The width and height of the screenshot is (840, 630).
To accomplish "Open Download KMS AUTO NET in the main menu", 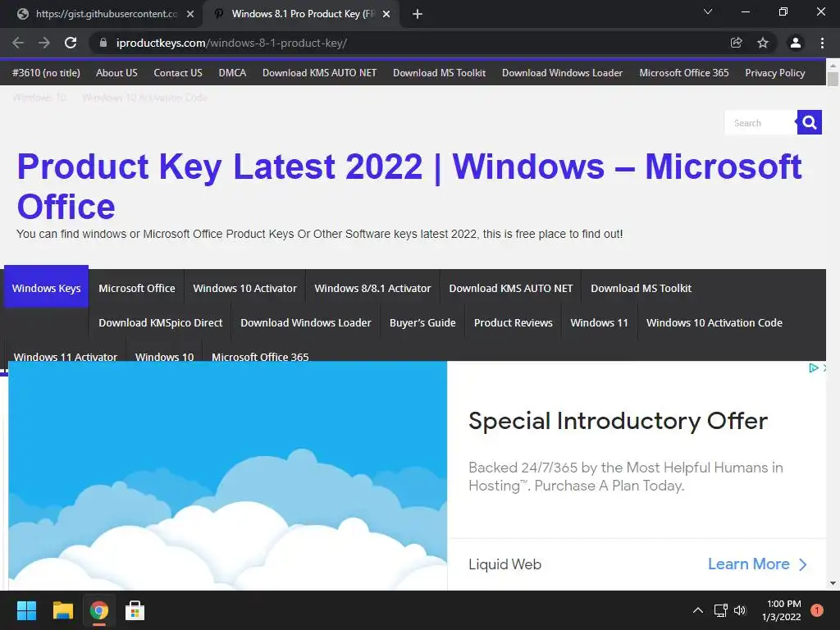I will click(x=511, y=288).
